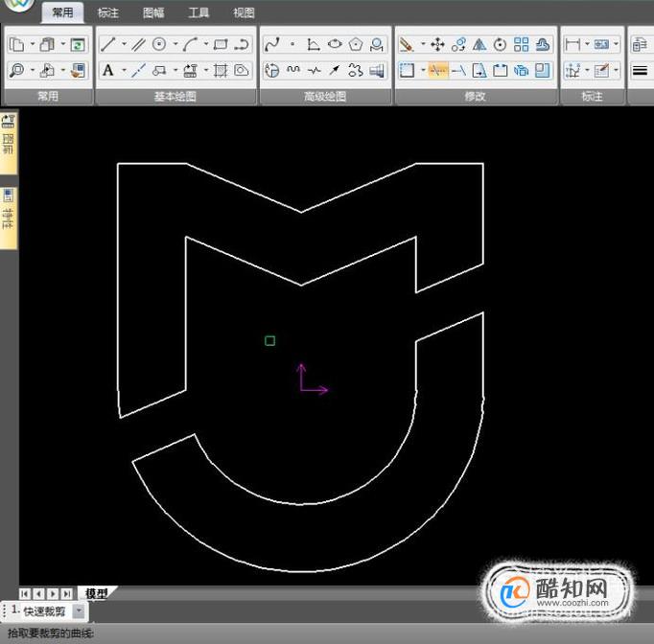
Task: Select the Point tool
Action: click(x=292, y=44)
